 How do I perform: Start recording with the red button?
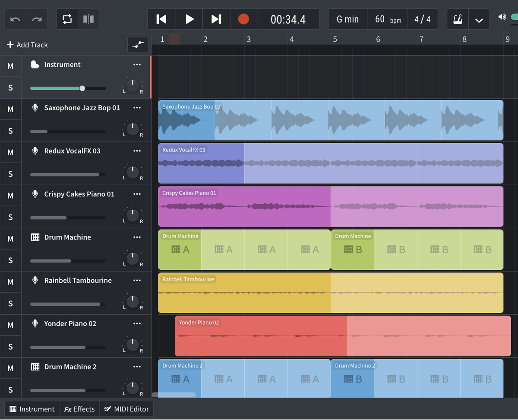(243, 19)
